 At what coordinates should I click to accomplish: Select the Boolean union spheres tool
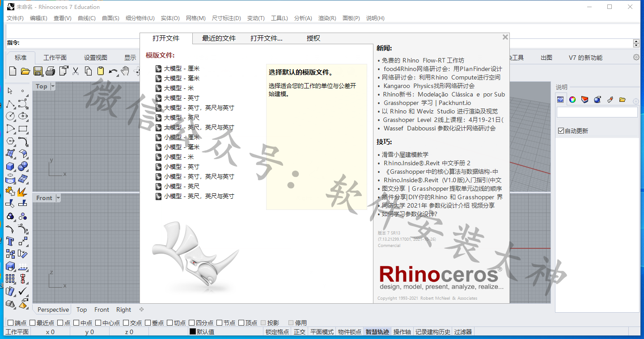pyautogui.click(x=23, y=166)
